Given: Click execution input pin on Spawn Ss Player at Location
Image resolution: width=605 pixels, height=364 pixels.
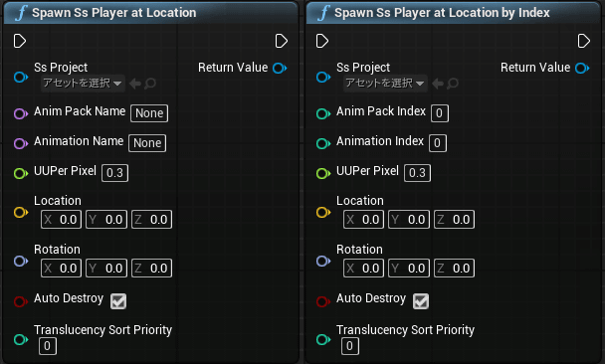Looking at the screenshot, I should [20, 41].
